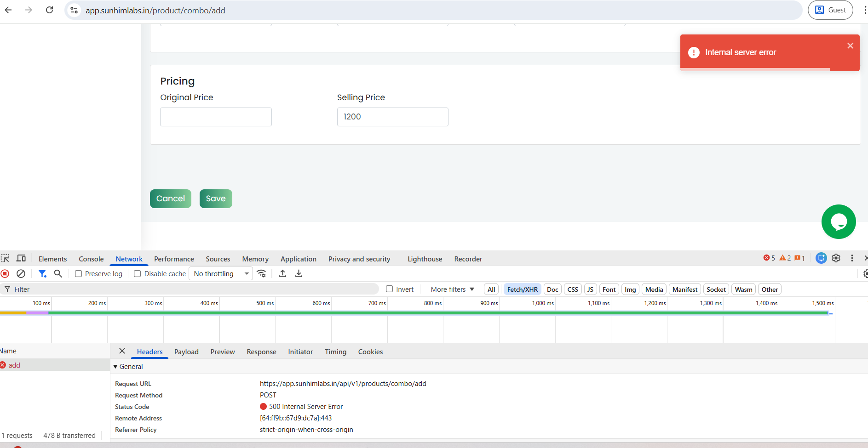Open network conditions wifi icon
Image resolution: width=868 pixels, height=448 pixels.
261,274
